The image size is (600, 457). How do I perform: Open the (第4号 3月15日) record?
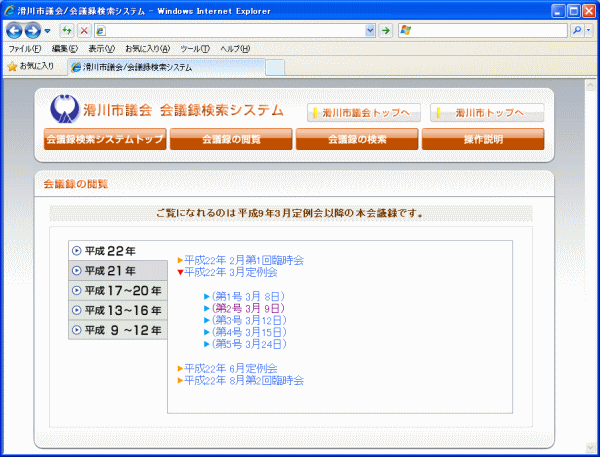249,332
